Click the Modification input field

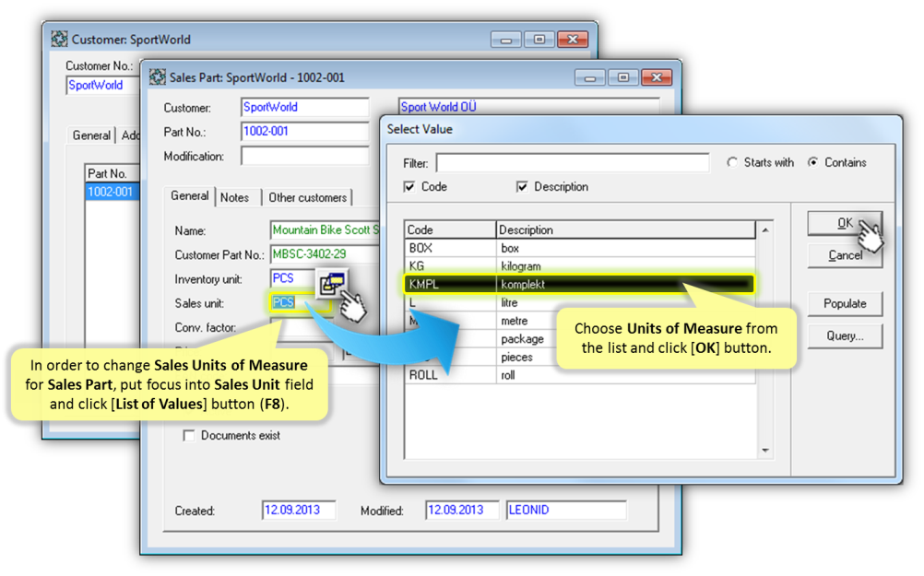pyautogui.click(x=304, y=156)
